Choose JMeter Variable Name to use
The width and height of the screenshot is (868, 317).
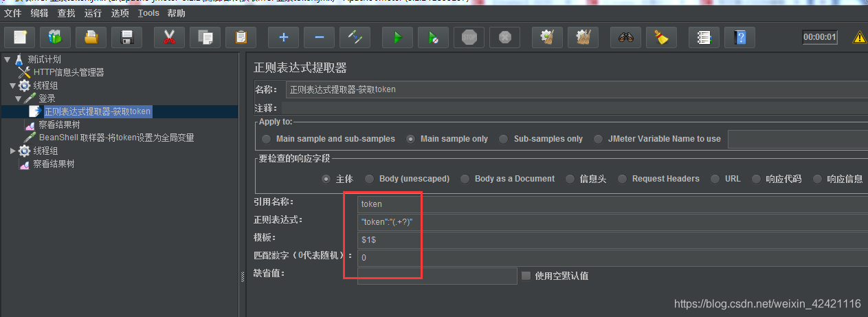599,139
